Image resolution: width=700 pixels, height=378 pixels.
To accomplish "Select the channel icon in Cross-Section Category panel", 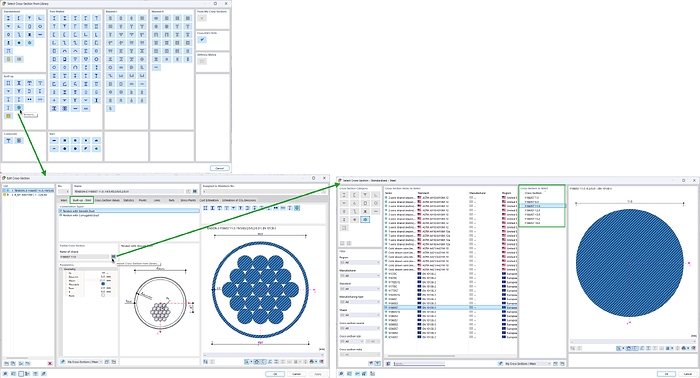I will pos(354,195).
